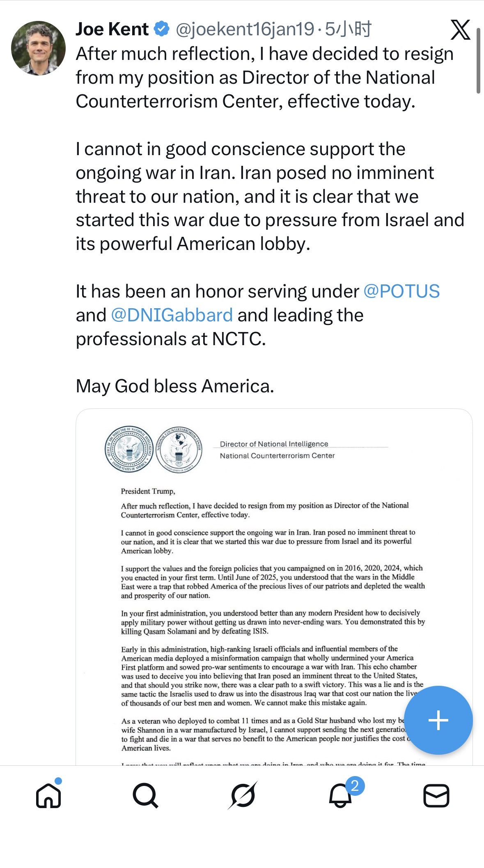
Task: Tap the Joe Kent display name
Action: 112,29
